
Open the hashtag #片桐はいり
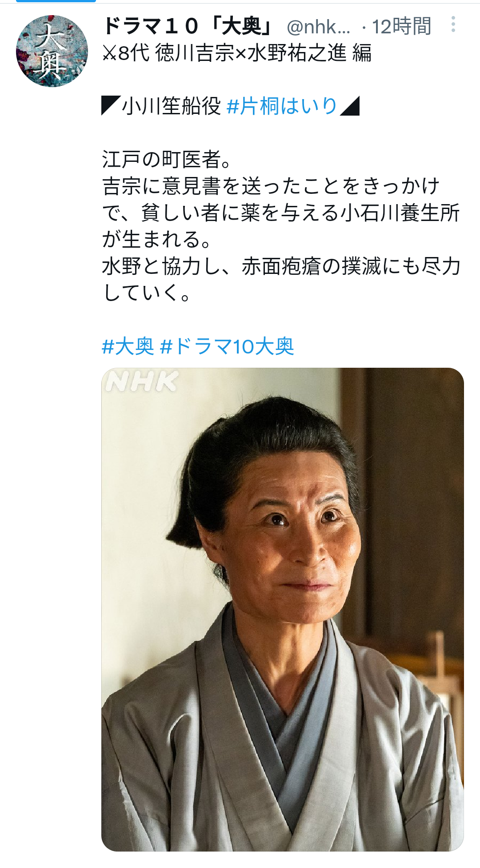coord(282,106)
